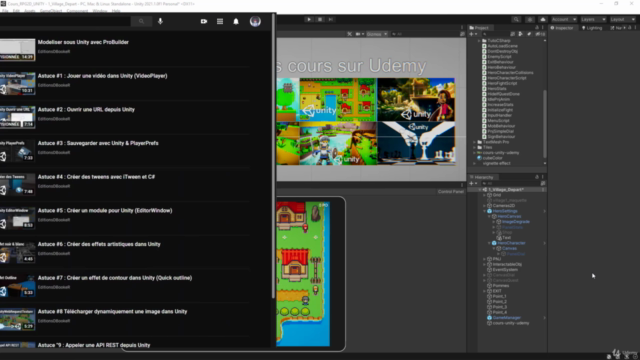Switch to the Lighting tab
Screen dimensions: 640x360
pyautogui.click(x=592, y=28)
